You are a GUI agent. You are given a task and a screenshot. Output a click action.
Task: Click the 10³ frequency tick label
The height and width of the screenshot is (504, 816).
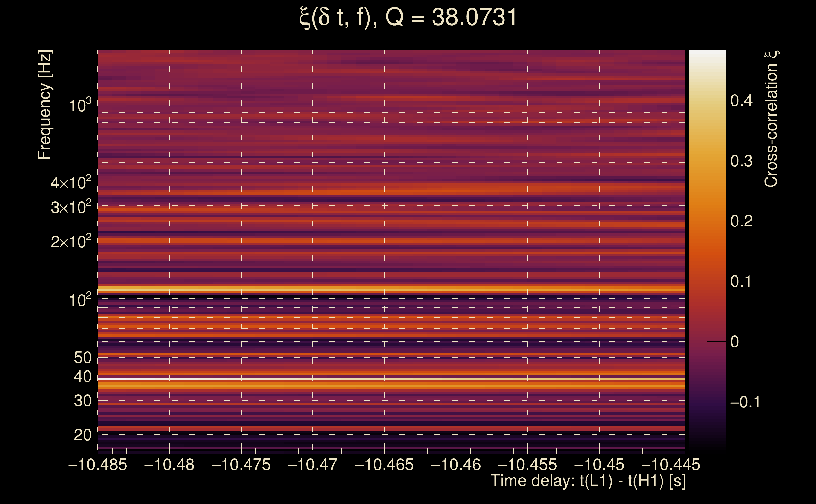[80, 105]
